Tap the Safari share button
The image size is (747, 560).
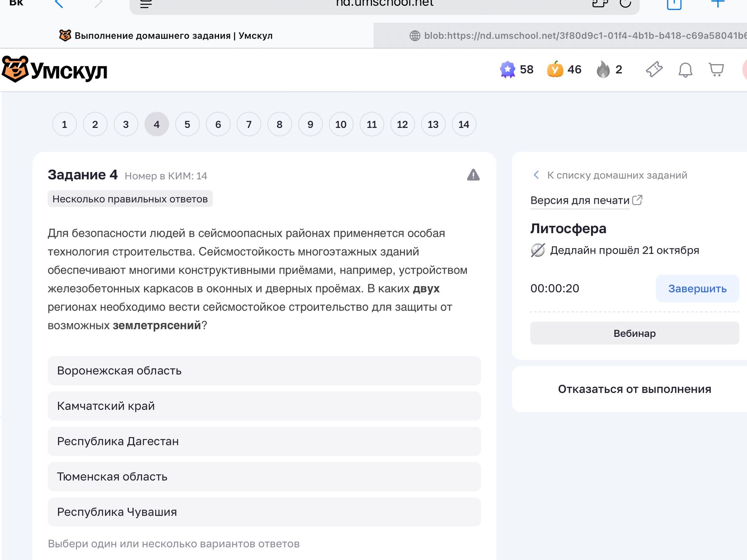click(674, 4)
